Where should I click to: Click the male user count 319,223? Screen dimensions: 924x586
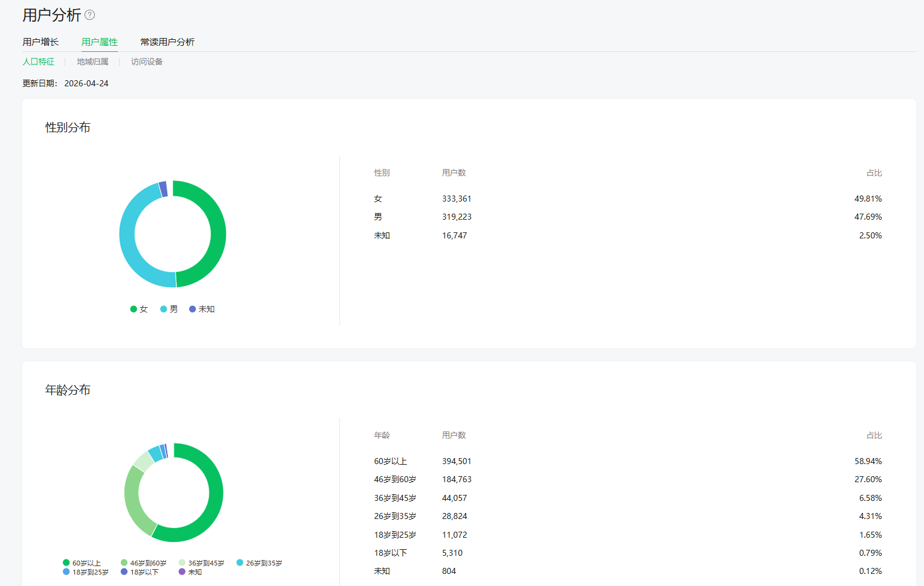pos(457,217)
